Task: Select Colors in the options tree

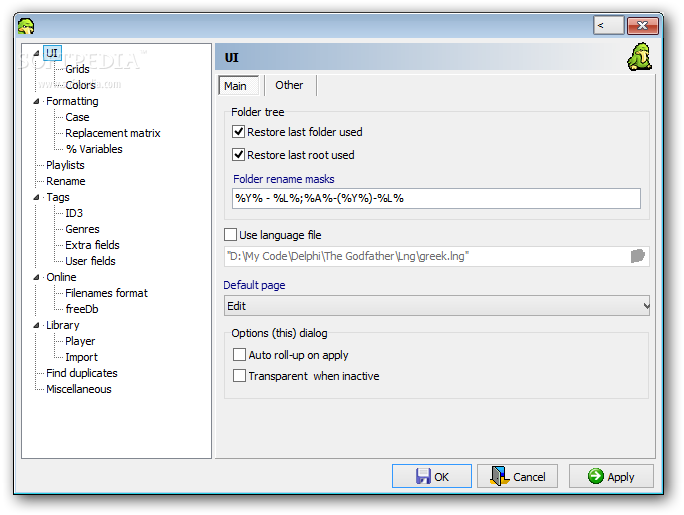Action: tap(80, 85)
